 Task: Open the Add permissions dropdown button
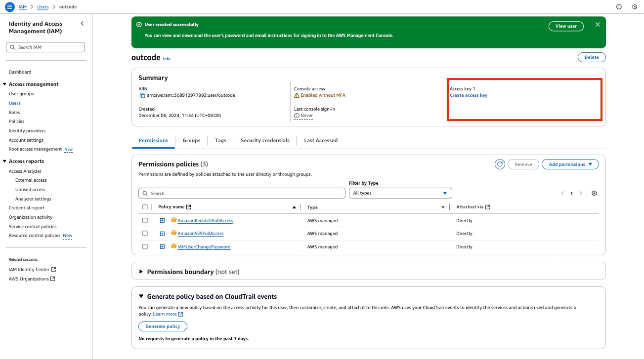pos(570,164)
